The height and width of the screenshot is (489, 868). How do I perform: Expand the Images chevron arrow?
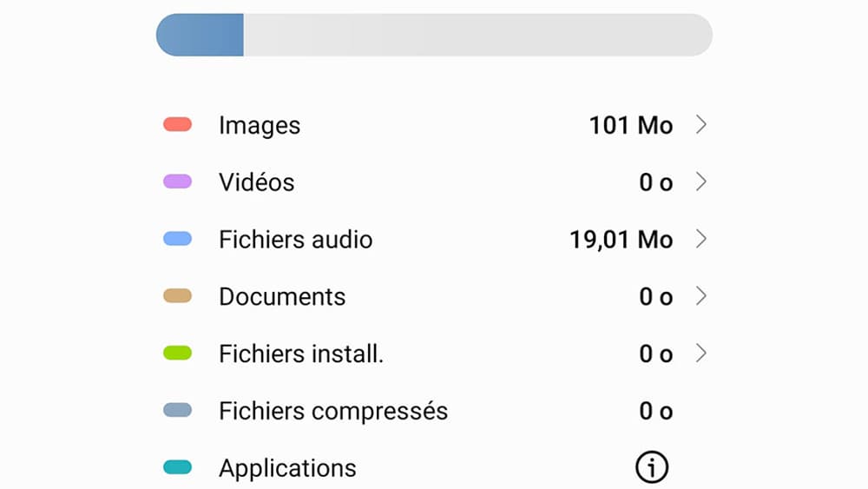(700, 124)
